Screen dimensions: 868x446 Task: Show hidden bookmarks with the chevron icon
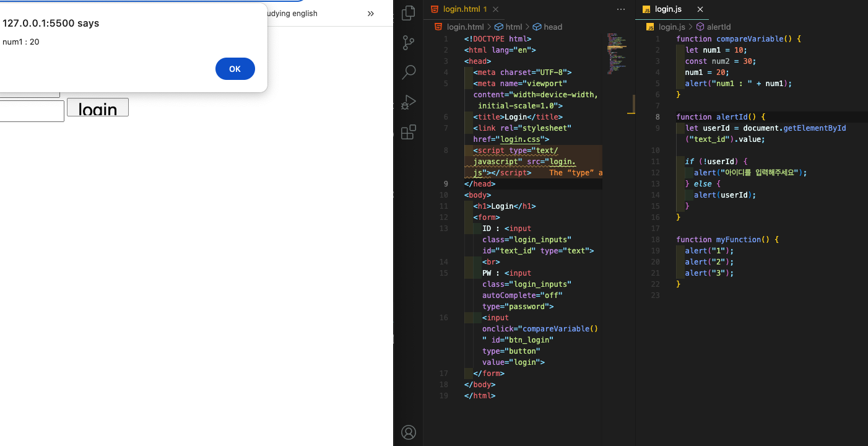pos(371,14)
